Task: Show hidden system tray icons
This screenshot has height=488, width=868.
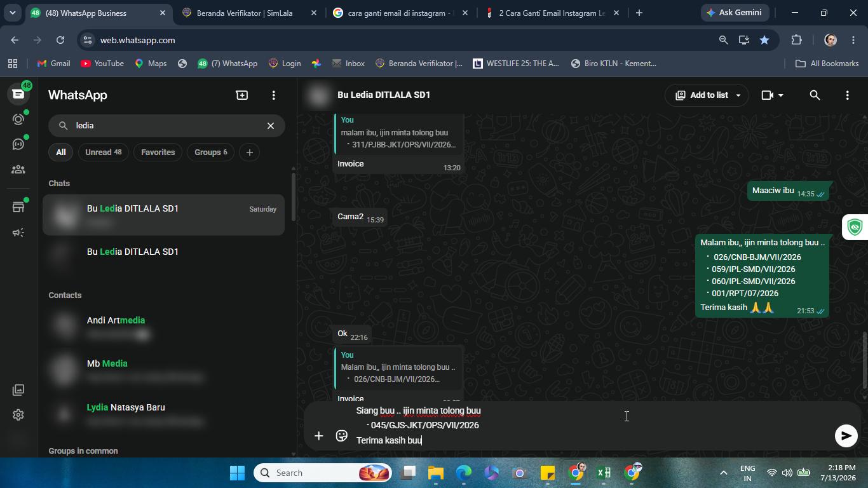Action: click(x=723, y=473)
